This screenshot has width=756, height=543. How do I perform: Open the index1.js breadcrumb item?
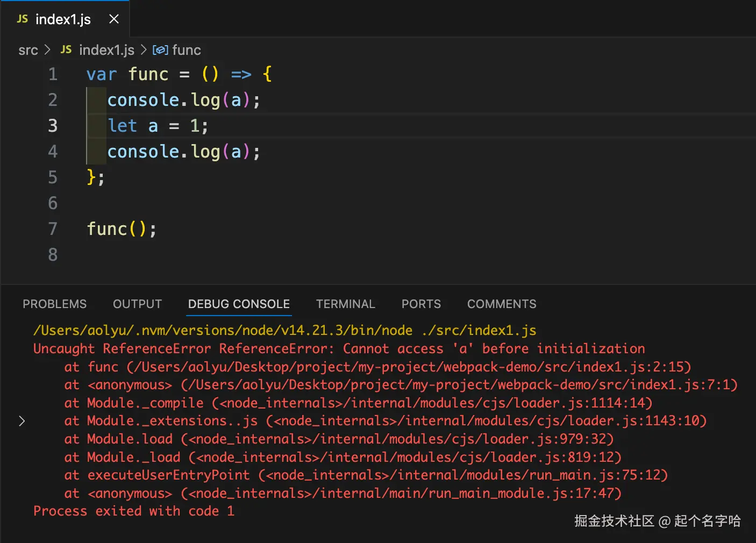pyautogui.click(x=106, y=50)
